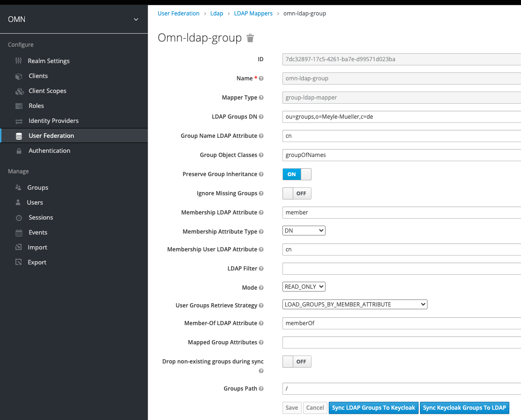Click the Realm Settings sliders icon

click(x=19, y=61)
